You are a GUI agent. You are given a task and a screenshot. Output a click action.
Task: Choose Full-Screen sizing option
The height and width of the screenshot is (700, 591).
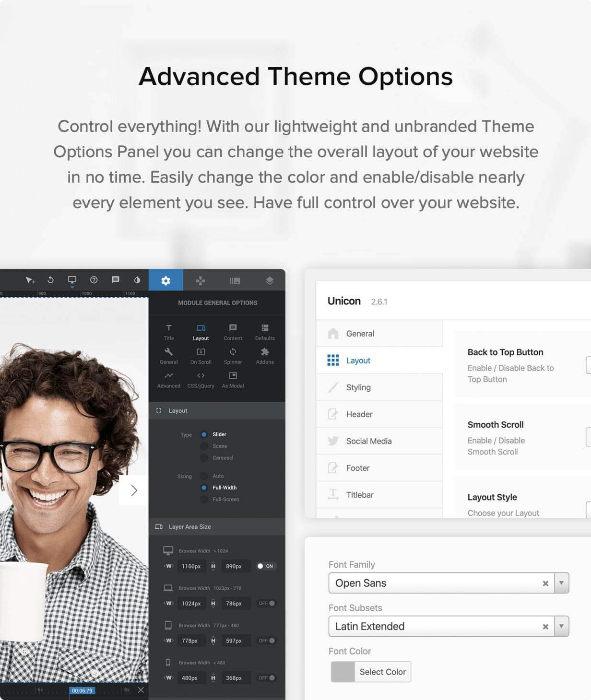204,500
